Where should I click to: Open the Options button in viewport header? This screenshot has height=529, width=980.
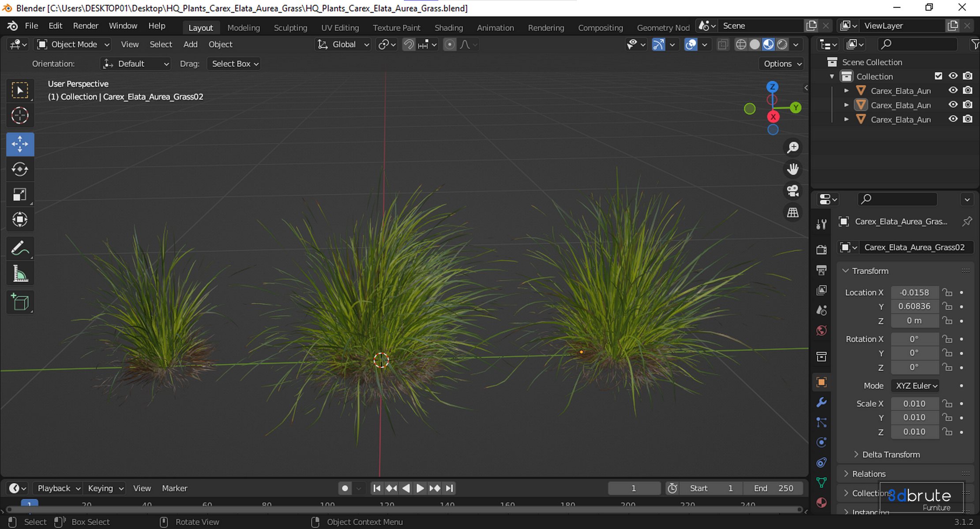(x=782, y=64)
